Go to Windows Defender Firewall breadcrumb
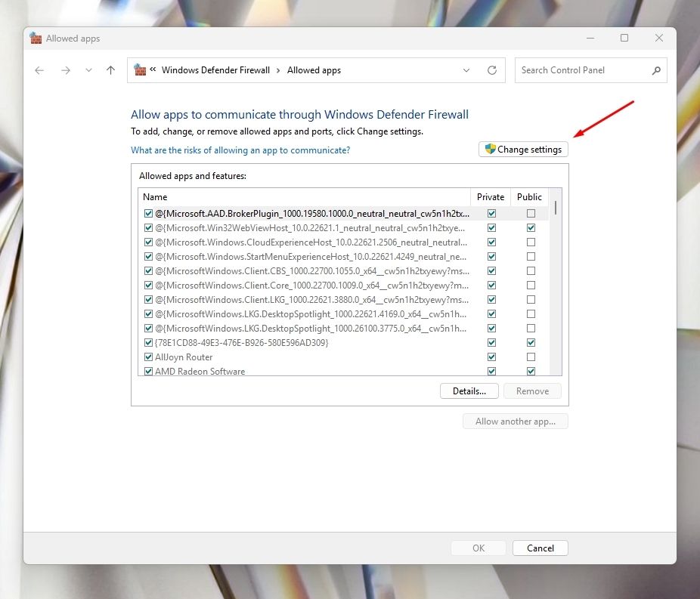 [x=215, y=70]
